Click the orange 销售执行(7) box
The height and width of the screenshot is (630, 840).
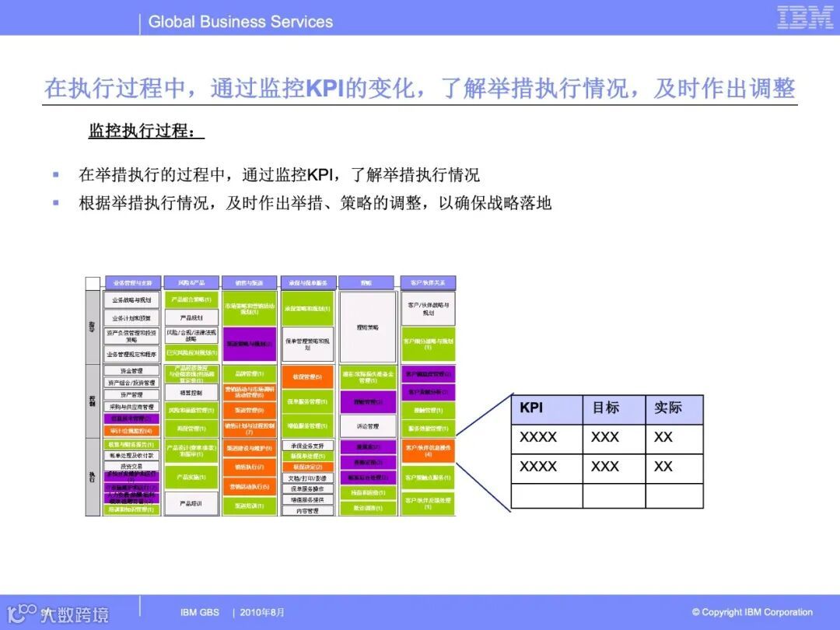249,467
